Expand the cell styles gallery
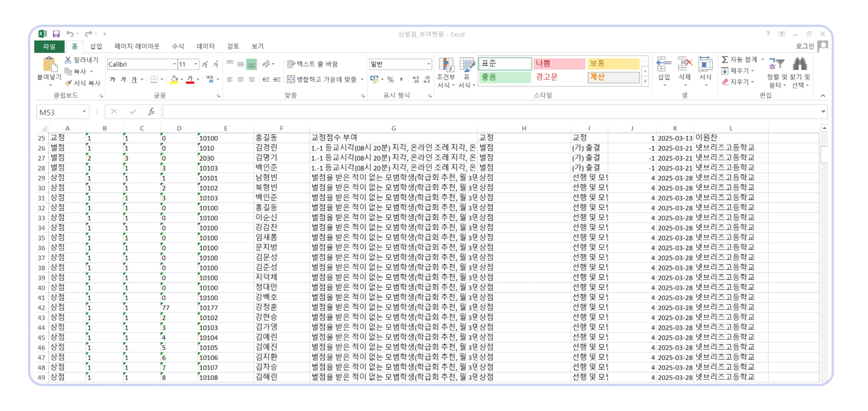 [645, 81]
